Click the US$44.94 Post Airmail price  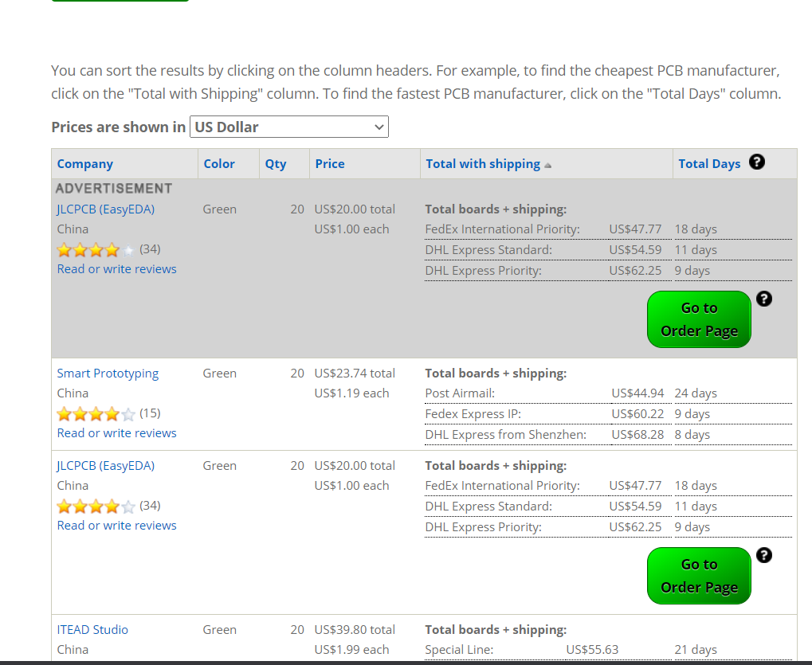(x=637, y=393)
